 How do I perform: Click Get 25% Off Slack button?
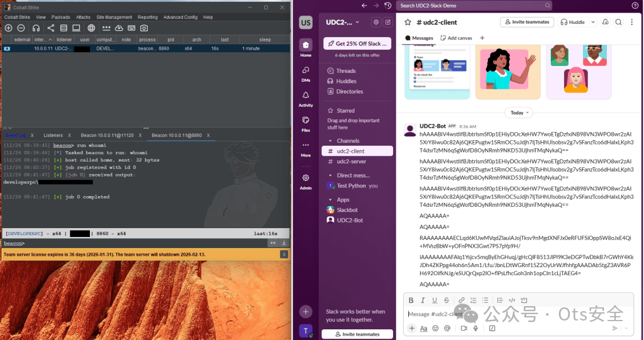pyautogui.click(x=357, y=43)
